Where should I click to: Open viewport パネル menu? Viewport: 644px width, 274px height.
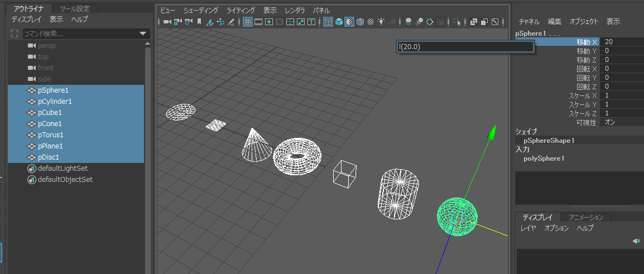[x=321, y=10]
